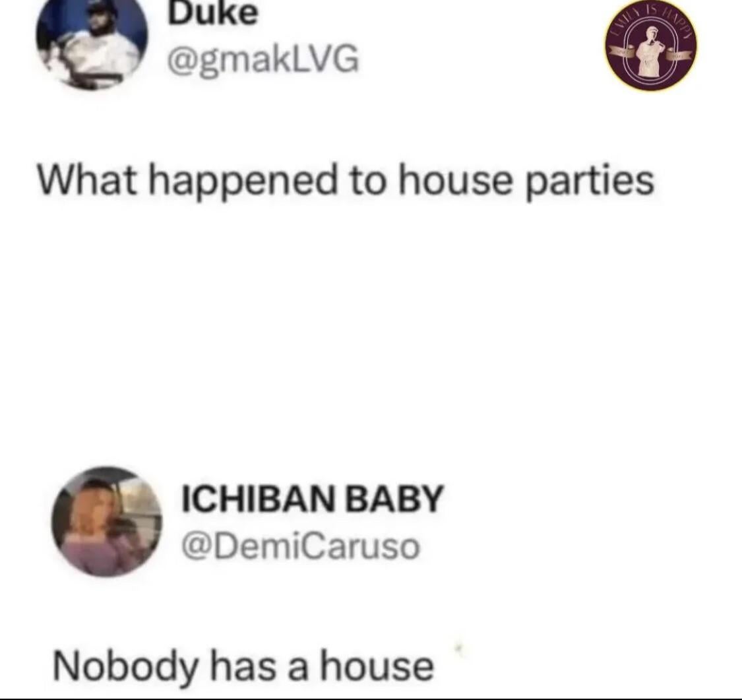Viewport: 742px width, 700px height.
Task: Click the word 'Nobody' in the reply
Action: coord(125,665)
